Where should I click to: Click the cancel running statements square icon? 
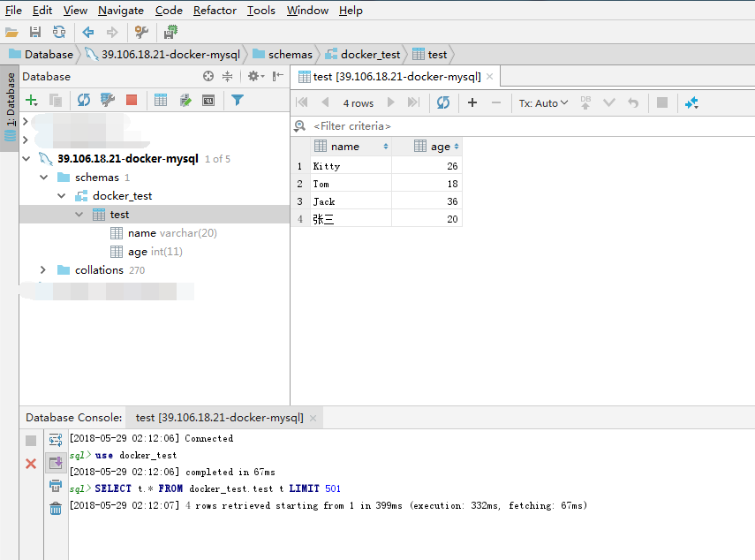662,102
